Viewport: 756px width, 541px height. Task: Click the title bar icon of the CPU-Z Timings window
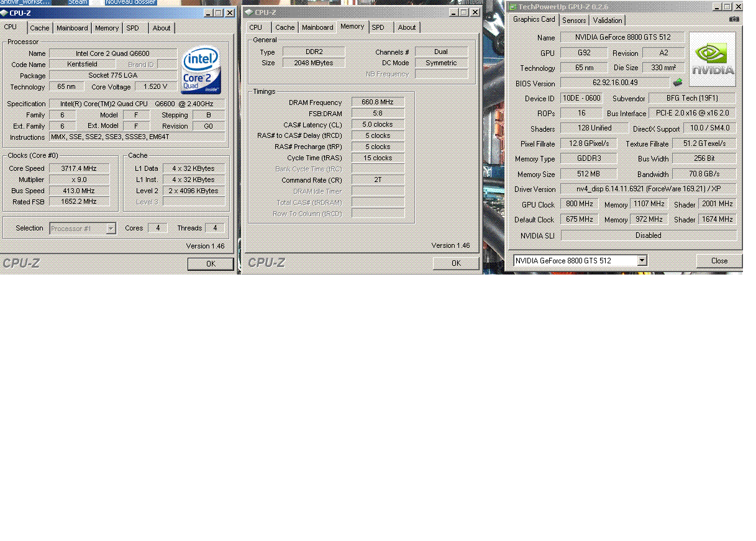(x=248, y=12)
